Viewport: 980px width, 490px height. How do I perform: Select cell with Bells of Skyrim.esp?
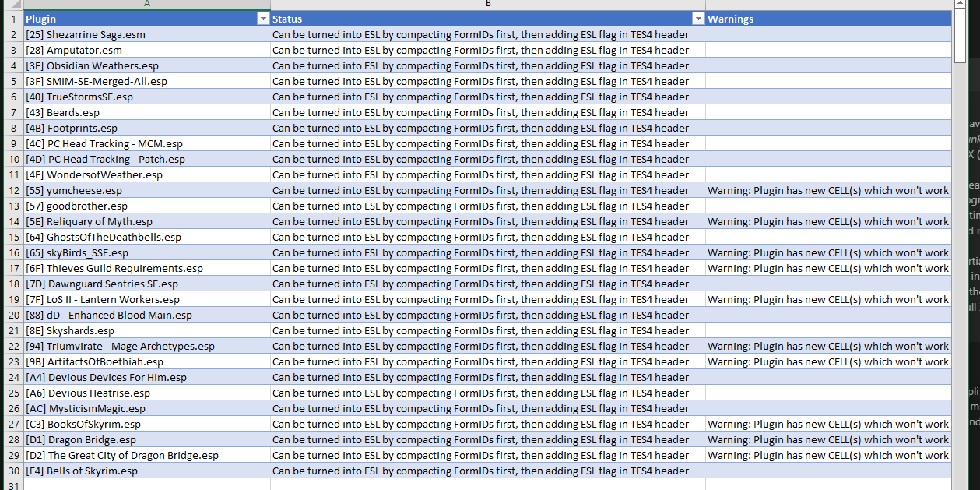coord(147,471)
